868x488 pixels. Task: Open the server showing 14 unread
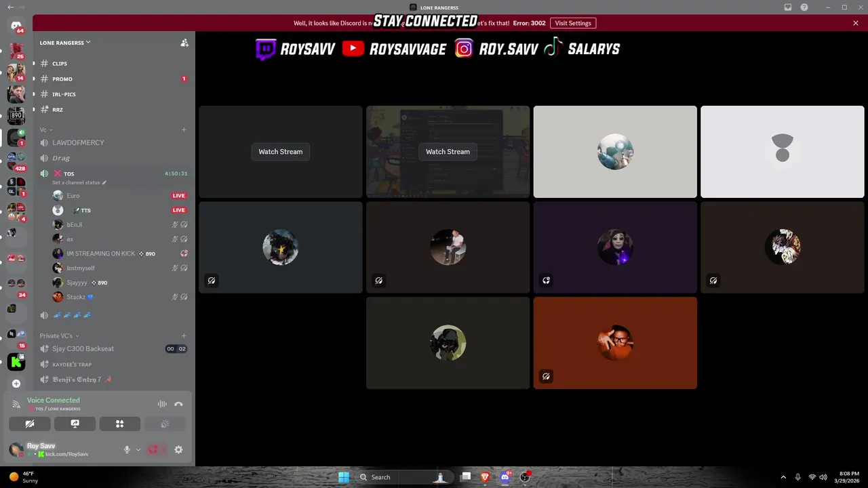16,72
